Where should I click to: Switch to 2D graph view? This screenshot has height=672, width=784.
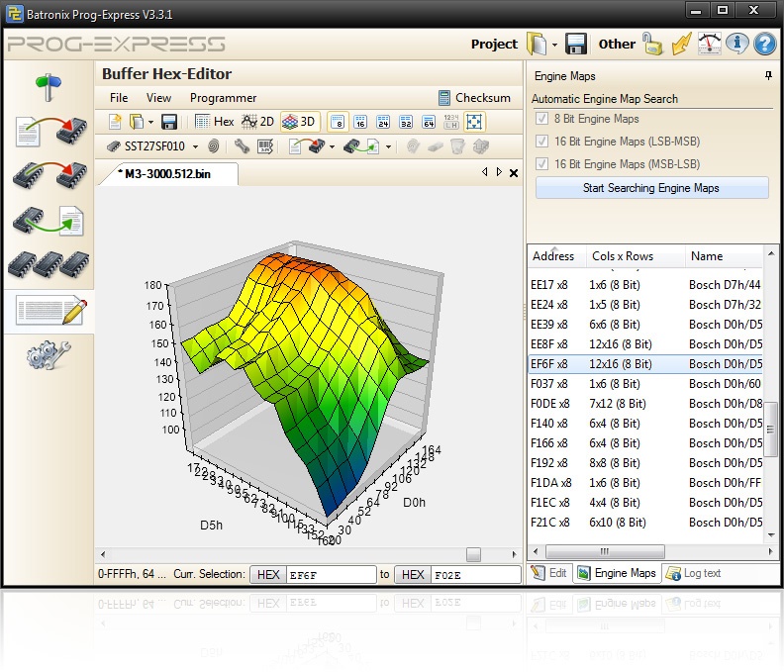(258, 122)
